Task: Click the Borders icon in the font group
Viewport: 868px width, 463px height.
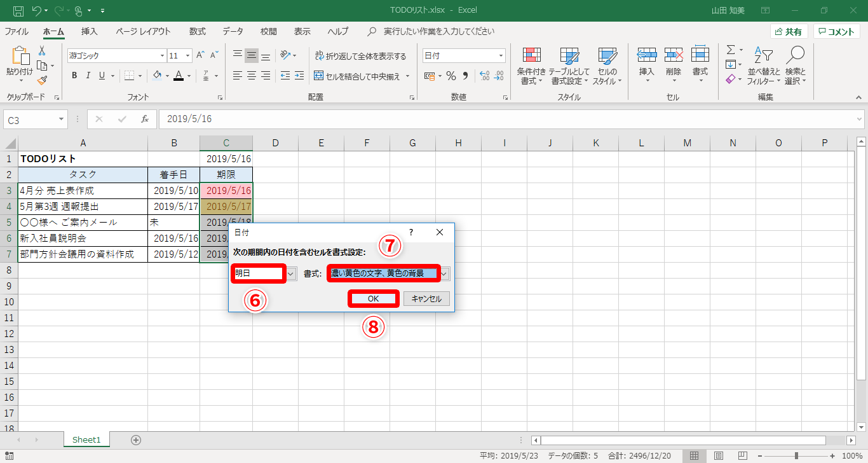Action: click(x=129, y=76)
